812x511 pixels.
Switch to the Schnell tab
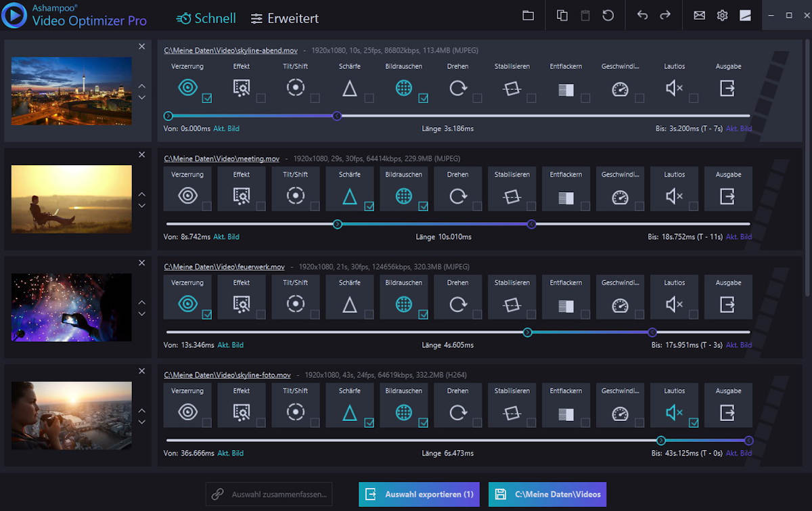point(206,18)
